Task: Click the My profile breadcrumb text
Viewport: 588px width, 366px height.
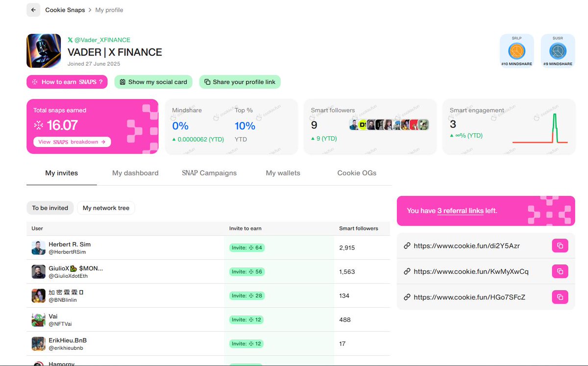Action: point(109,10)
